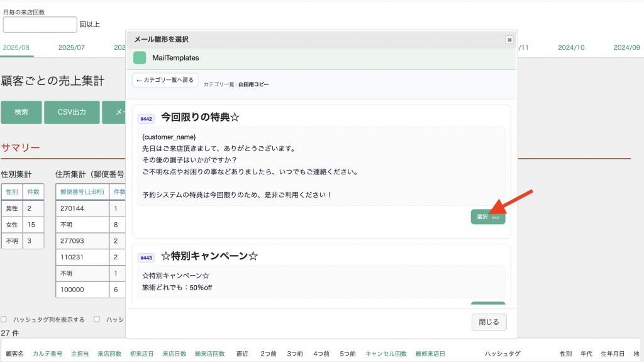Image resolution: width=644 pixels, height=362 pixels.
Task: Click the MailTemplates green square icon
Action: tap(140, 58)
